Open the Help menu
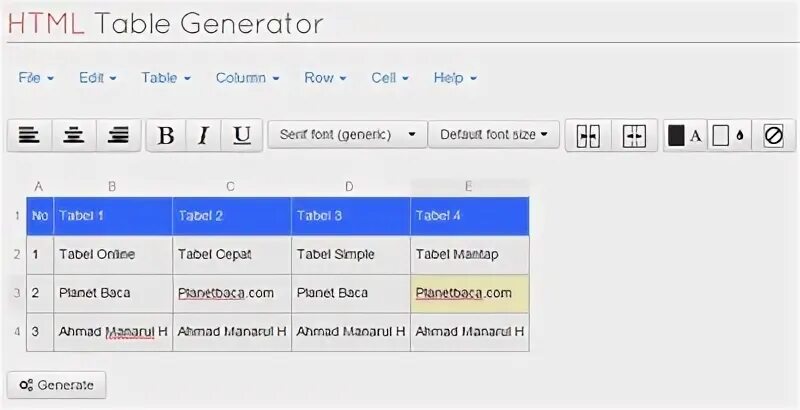The height and width of the screenshot is (410, 800). tap(455, 78)
